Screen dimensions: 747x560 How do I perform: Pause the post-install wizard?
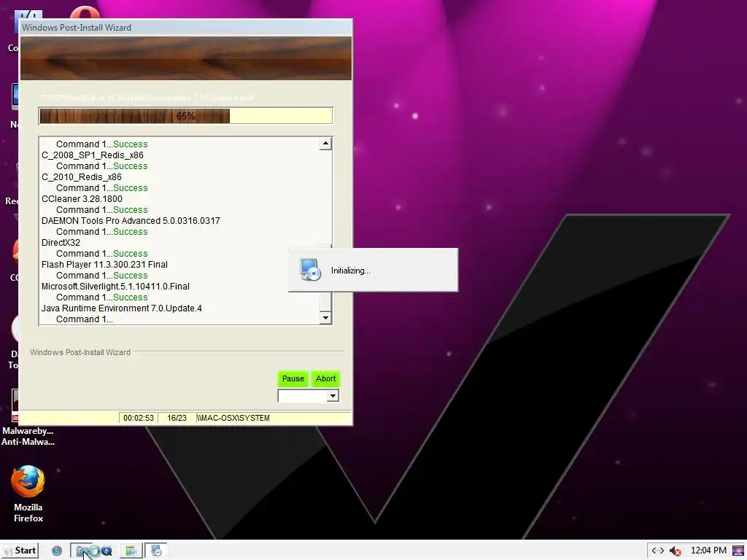(293, 378)
